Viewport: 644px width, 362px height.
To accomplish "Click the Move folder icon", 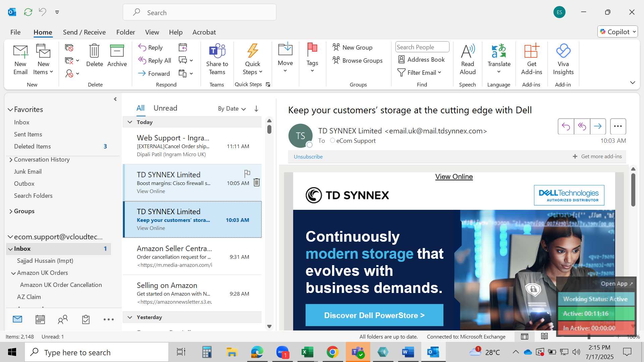I will pos(285,49).
